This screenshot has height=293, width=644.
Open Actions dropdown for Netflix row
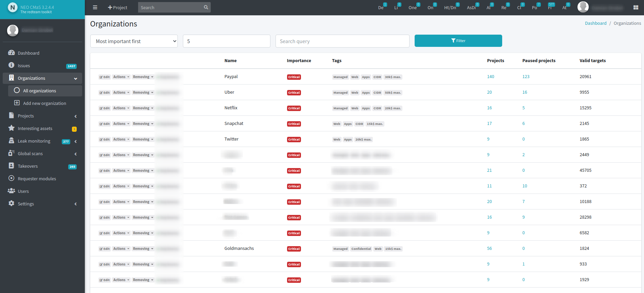(x=121, y=108)
